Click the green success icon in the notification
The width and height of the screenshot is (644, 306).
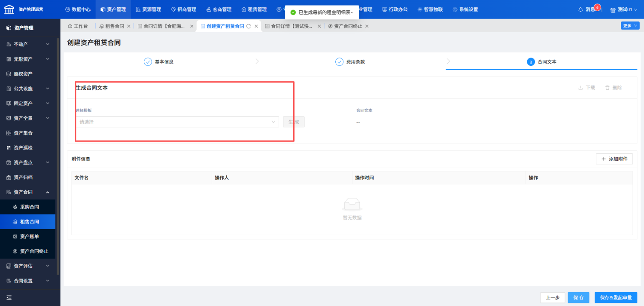[293, 12]
